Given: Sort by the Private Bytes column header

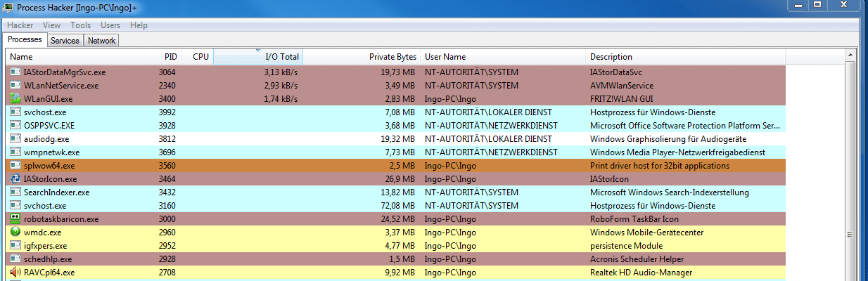Looking at the screenshot, I should pyautogui.click(x=362, y=57).
